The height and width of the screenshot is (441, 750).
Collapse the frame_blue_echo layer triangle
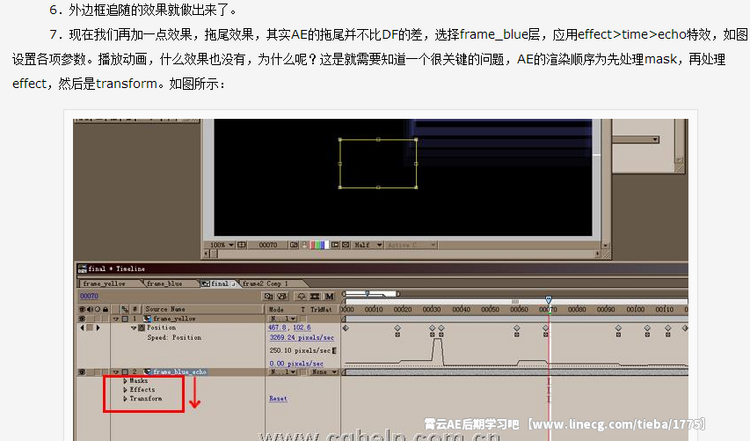pos(116,372)
